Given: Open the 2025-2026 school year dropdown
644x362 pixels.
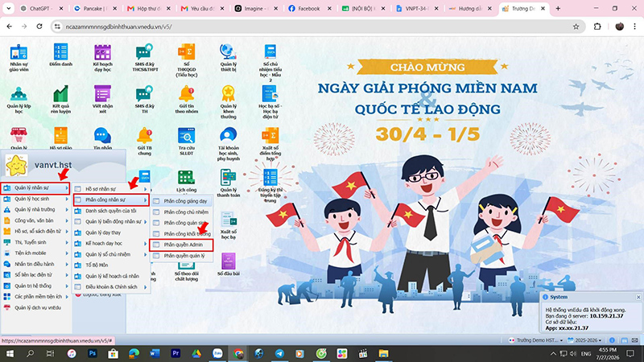Looking at the screenshot, I should tap(584, 340).
